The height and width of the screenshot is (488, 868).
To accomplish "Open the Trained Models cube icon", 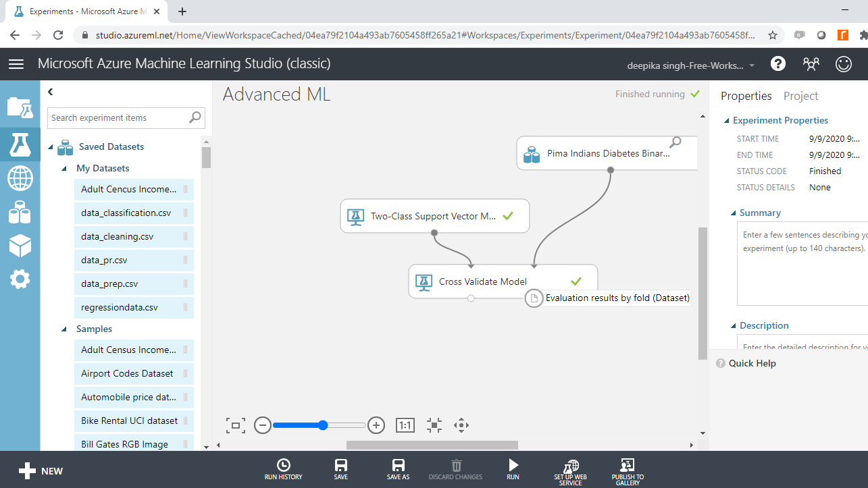I will [x=20, y=246].
